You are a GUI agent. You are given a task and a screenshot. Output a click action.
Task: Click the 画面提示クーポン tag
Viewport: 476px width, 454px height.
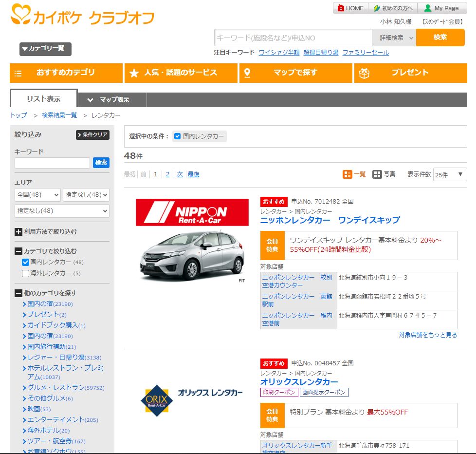[324, 392]
